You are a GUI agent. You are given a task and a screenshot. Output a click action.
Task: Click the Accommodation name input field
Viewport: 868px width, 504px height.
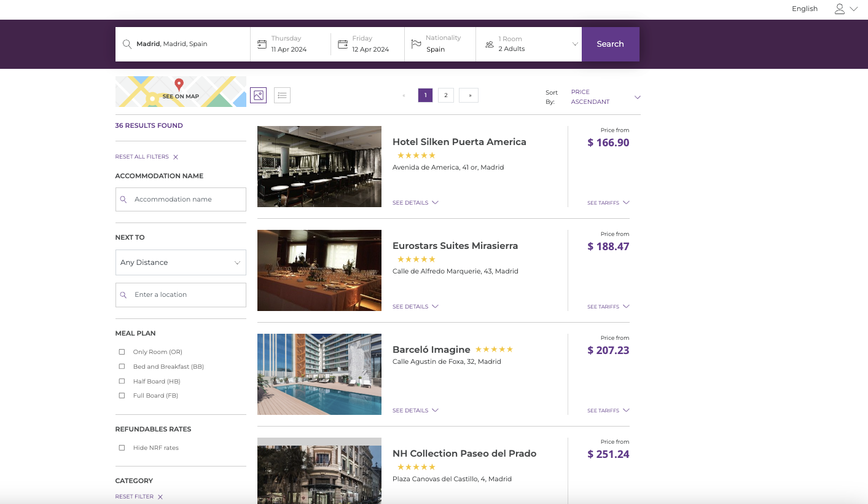coord(181,200)
